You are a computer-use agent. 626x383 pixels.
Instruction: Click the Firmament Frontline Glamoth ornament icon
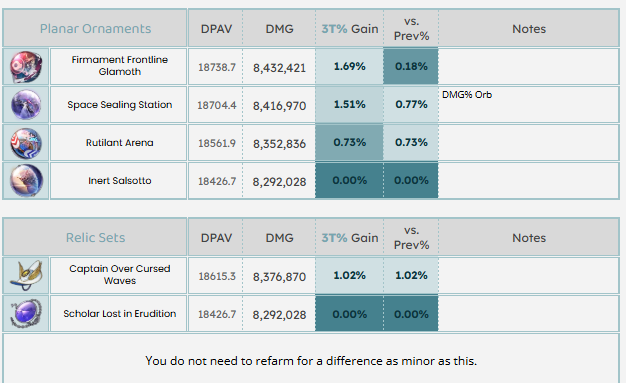(x=26, y=67)
